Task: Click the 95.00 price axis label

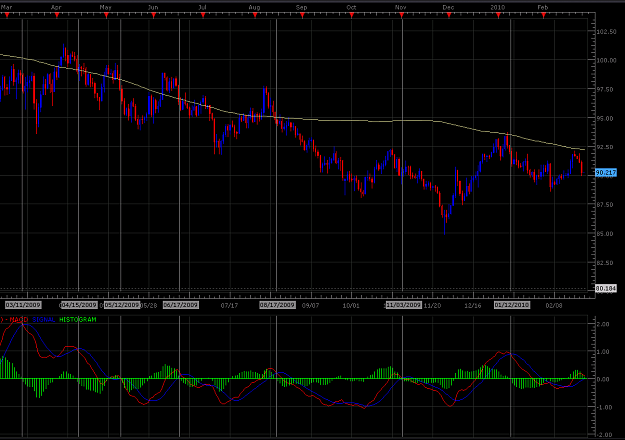Action: (606, 118)
